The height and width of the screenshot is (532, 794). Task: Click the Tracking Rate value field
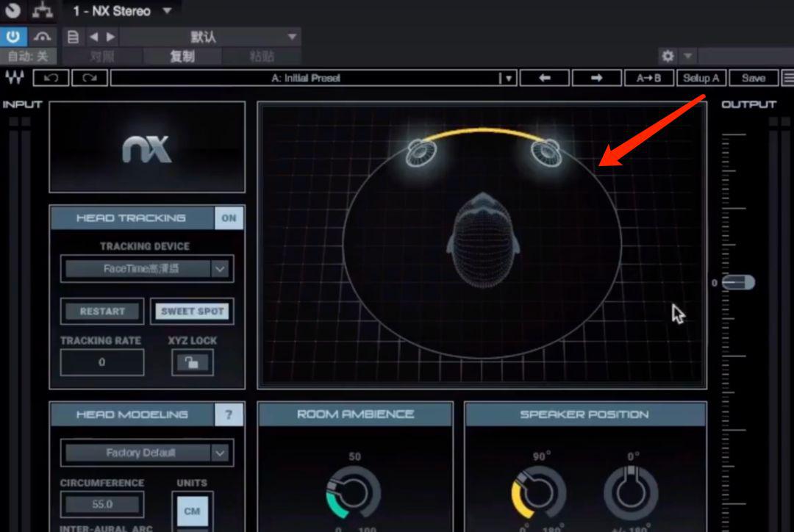pyautogui.click(x=101, y=362)
